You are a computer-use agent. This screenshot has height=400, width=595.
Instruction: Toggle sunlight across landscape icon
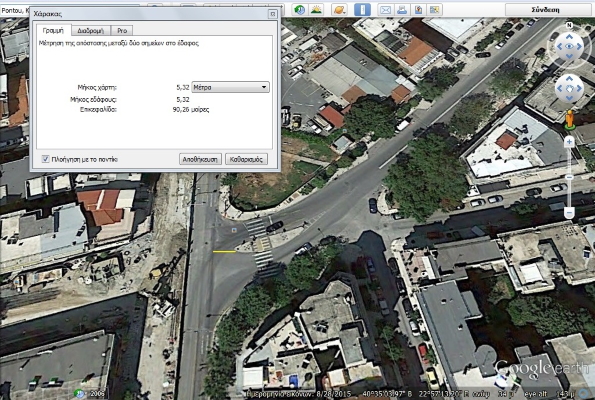tap(316, 9)
